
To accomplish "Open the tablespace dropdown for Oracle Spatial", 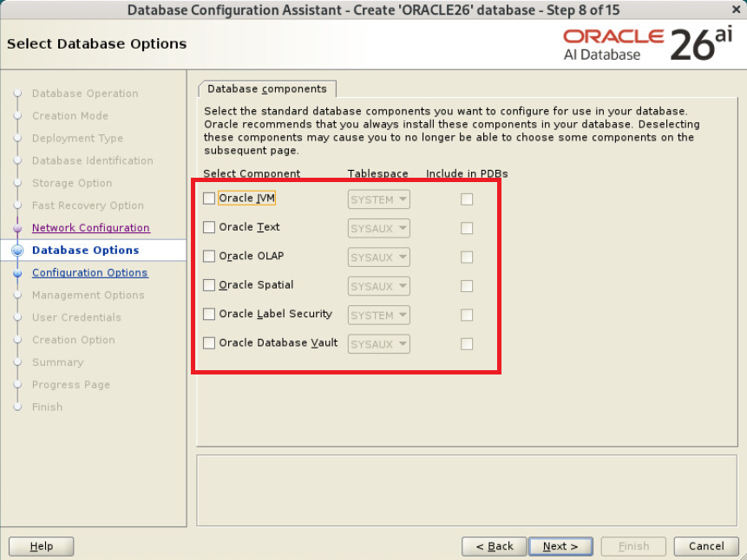I will click(x=379, y=286).
